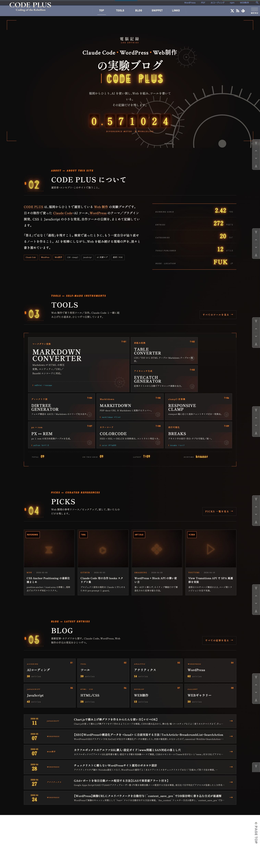Screen dimensions: 260x868
Task: Go to TOOLS in the main navigation
Action: pyautogui.click(x=120, y=10)
